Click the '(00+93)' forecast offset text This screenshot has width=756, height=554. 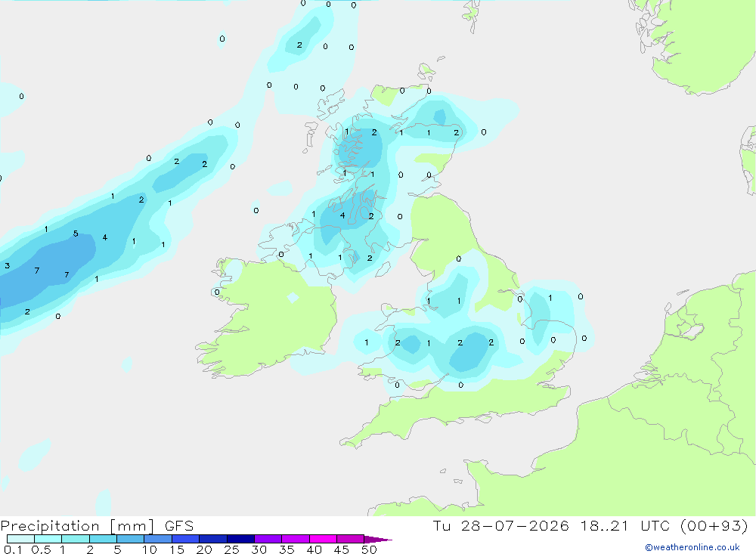point(714,525)
